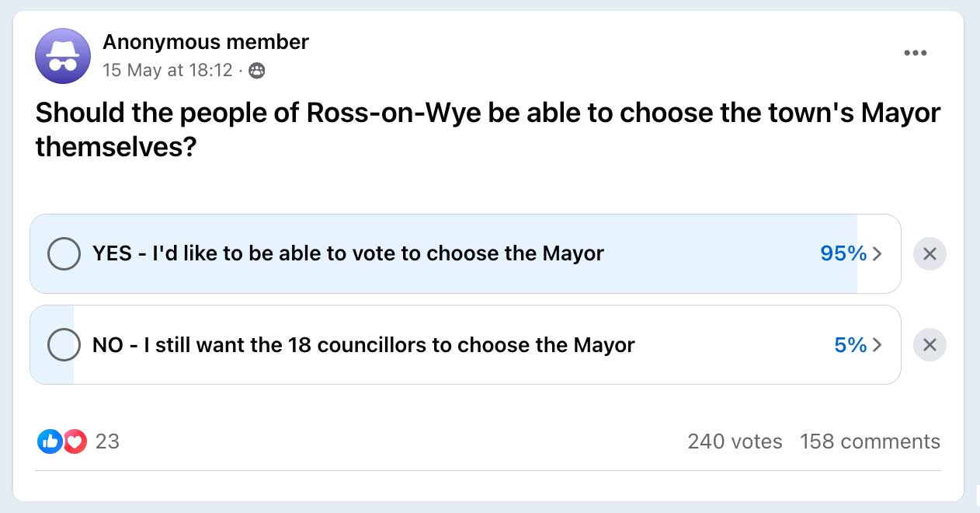This screenshot has height=513, width=980.
Task: Click the reaction count showing 23
Action: point(107,441)
